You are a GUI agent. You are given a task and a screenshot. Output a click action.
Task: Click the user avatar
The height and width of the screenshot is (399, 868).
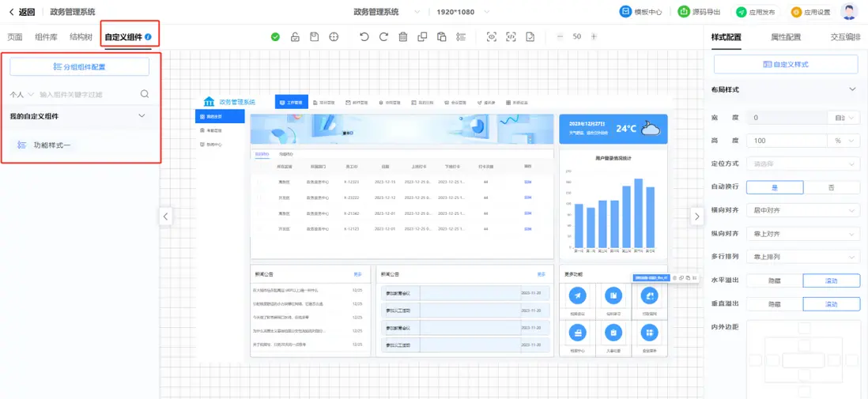pyautogui.click(x=850, y=12)
